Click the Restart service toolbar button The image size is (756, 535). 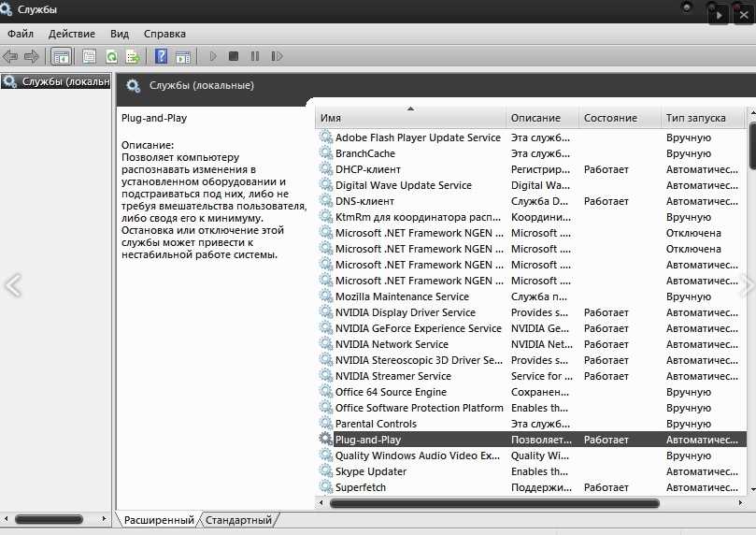[277, 57]
